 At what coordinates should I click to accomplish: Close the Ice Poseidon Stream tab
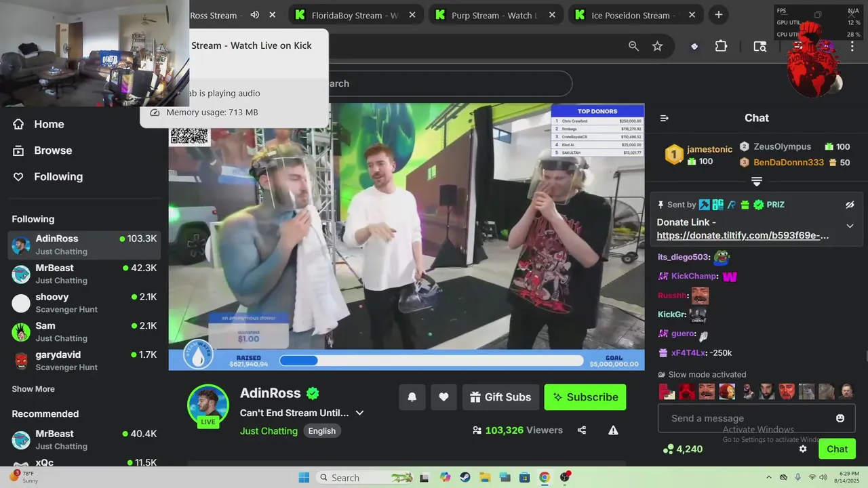(691, 15)
